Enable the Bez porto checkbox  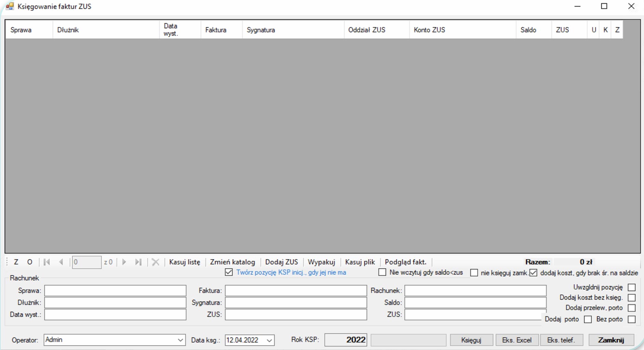pyautogui.click(x=632, y=319)
